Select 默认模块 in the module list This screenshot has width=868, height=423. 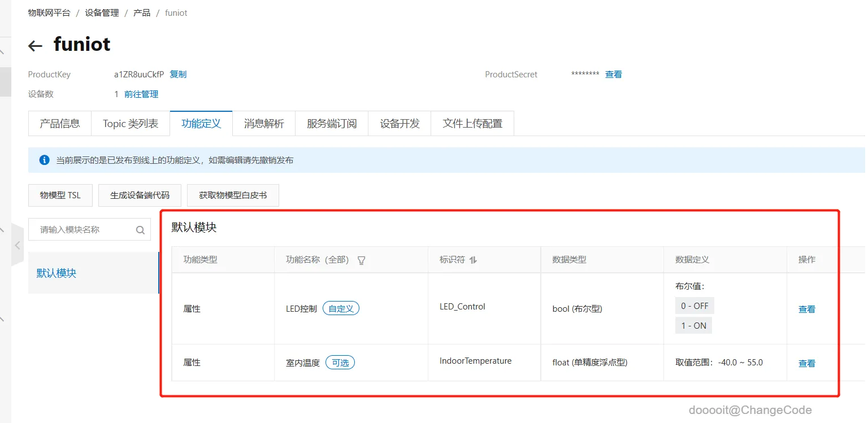pyautogui.click(x=93, y=273)
